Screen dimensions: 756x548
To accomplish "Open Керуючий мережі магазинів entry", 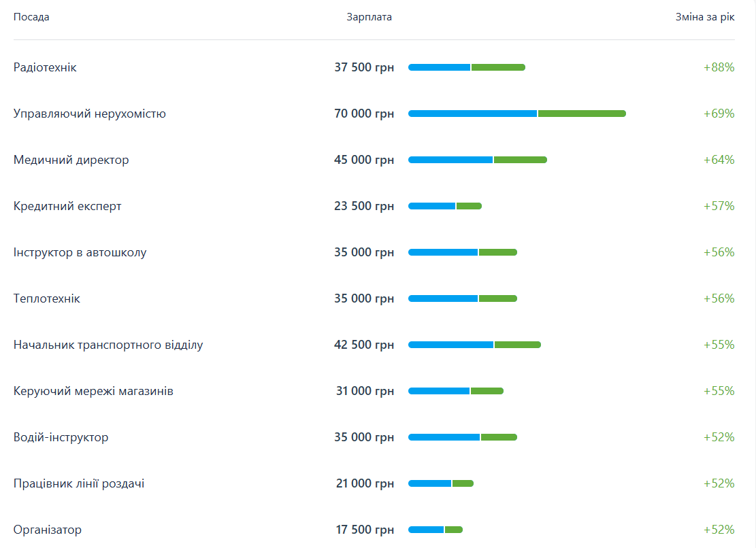I will click(93, 391).
